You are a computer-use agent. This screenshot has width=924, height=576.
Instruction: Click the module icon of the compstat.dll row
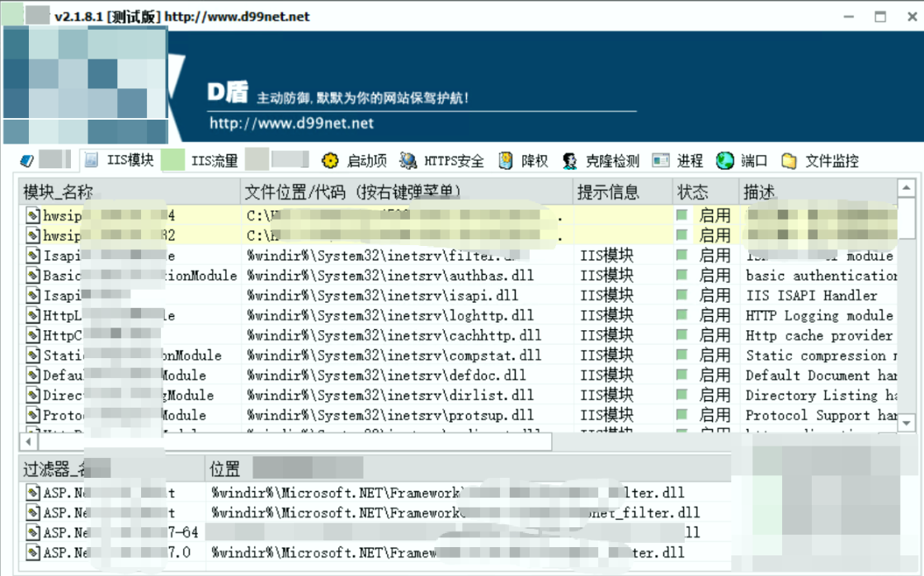tap(33, 356)
